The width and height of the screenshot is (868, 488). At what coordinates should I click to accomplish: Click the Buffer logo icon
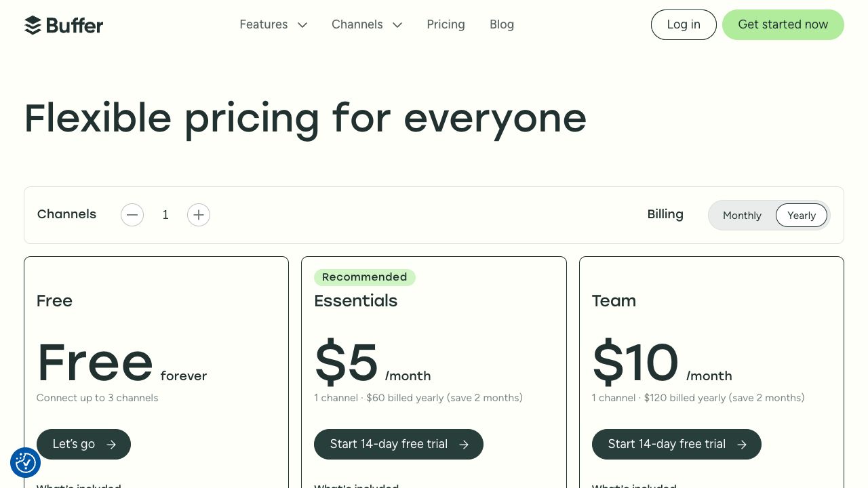33,25
